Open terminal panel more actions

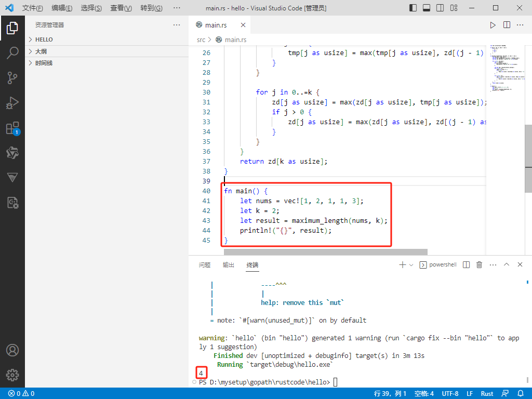pyautogui.click(x=493, y=264)
